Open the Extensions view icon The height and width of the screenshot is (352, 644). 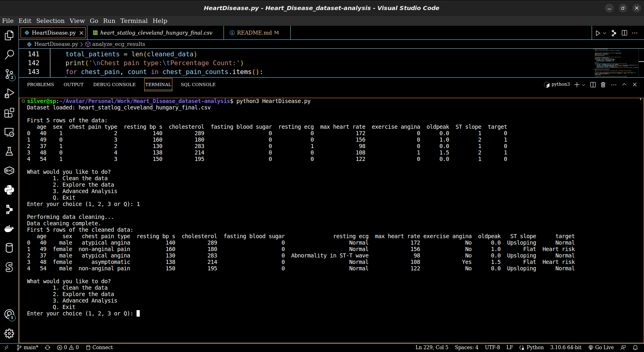click(9, 113)
